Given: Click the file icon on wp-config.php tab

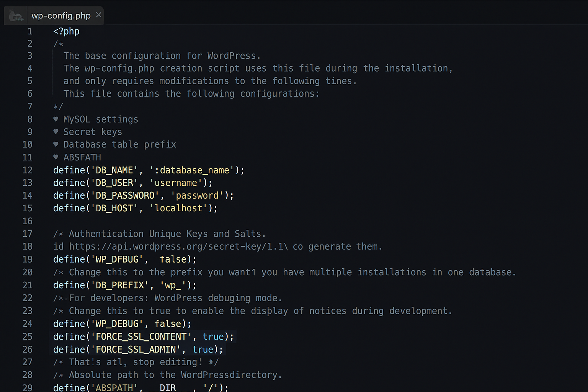Looking at the screenshot, I should (16, 16).
